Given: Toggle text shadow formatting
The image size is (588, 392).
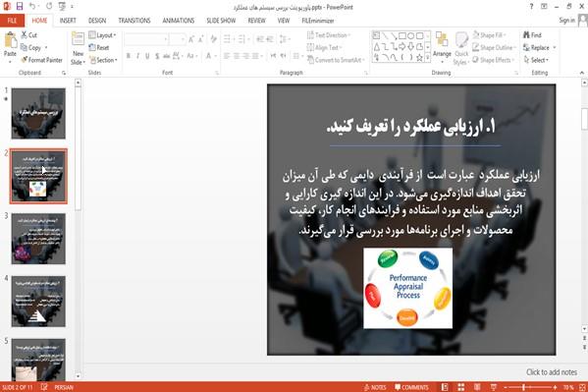Looking at the screenshot, I should click(157, 56).
